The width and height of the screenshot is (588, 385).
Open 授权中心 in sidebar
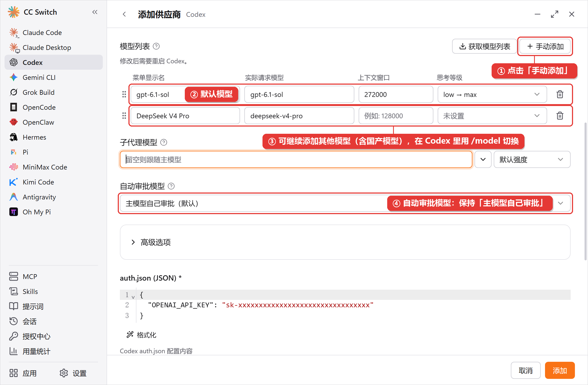click(54, 336)
